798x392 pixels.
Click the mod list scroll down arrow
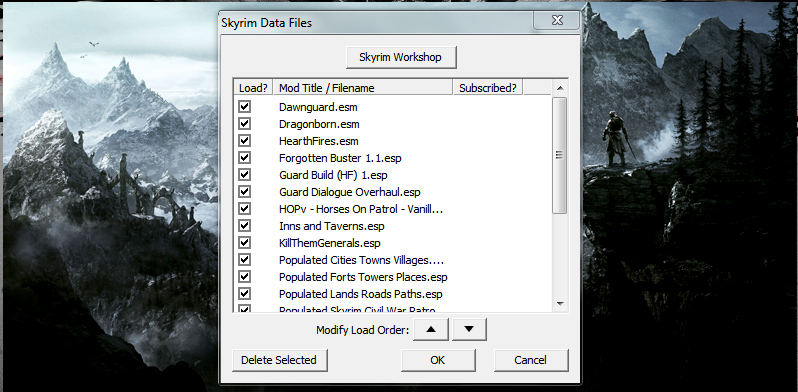(x=560, y=304)
